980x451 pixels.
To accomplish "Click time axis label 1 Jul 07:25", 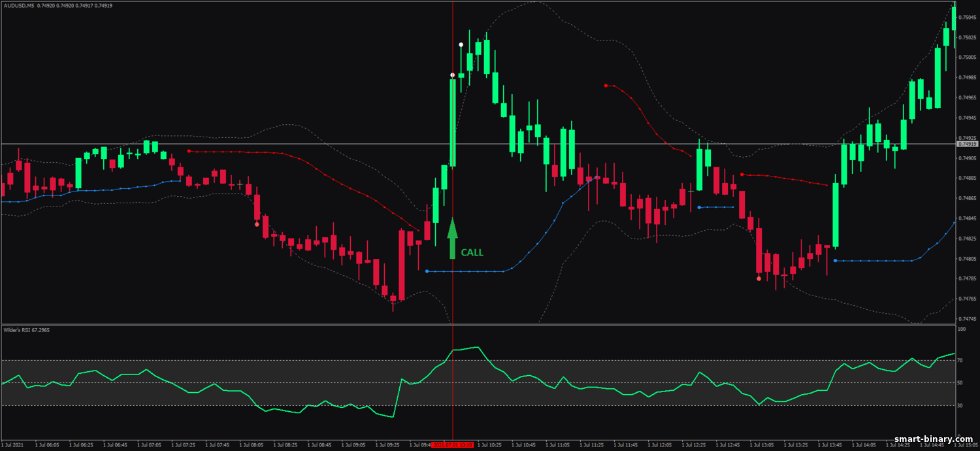I will [183, 445].
